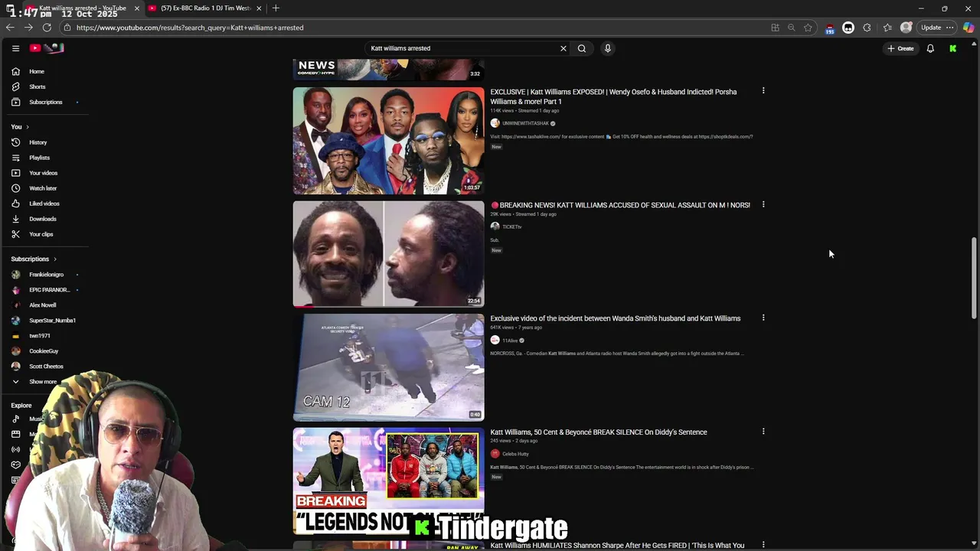This screenshot has width=980, height=551.
Task: Click the browser Update button
Action: click(x=931, y=28)
